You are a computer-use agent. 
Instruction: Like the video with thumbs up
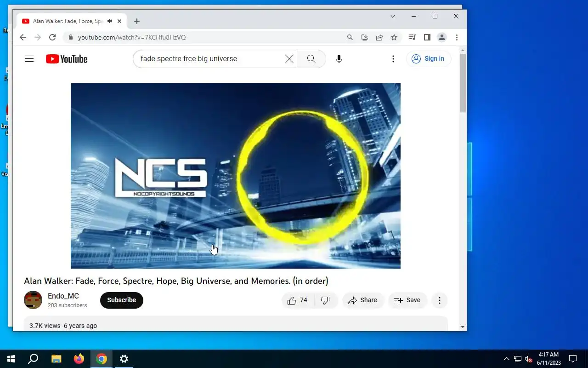click(298, 300)
